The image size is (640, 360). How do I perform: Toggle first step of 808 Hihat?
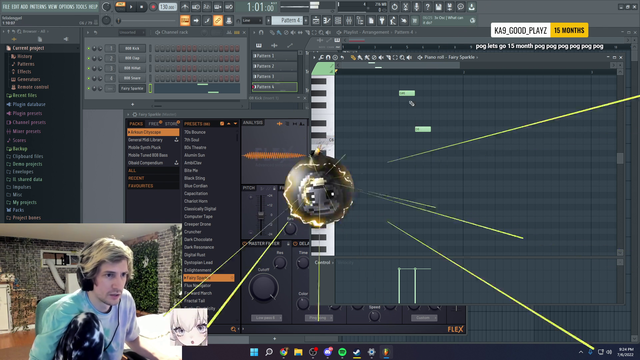tap(157, 68)
